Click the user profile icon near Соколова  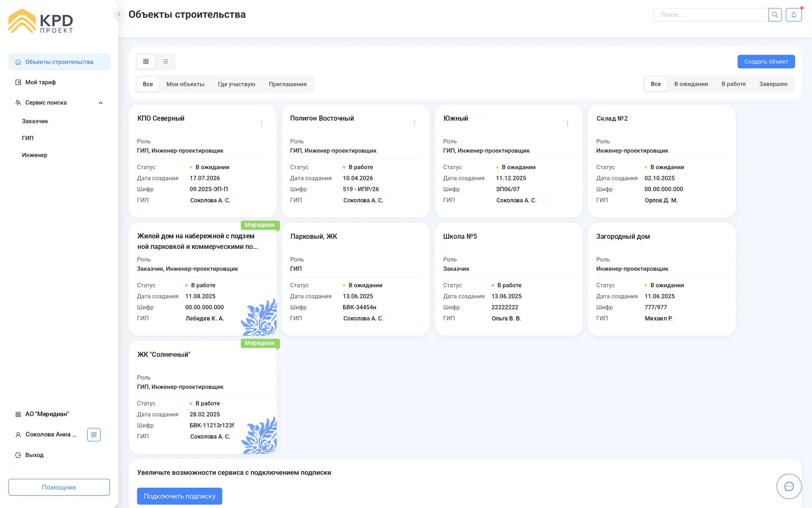pyautogui.click(x=18, y=435)
